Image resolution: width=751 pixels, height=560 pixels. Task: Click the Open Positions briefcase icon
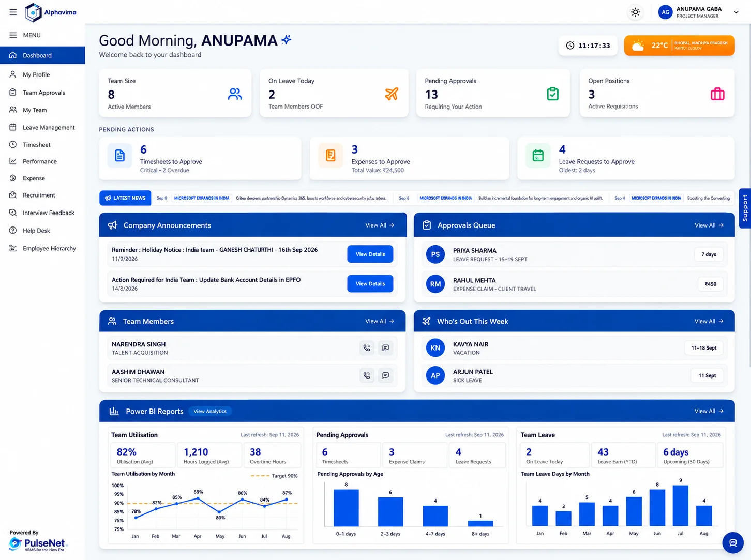[x=717, y=94]
